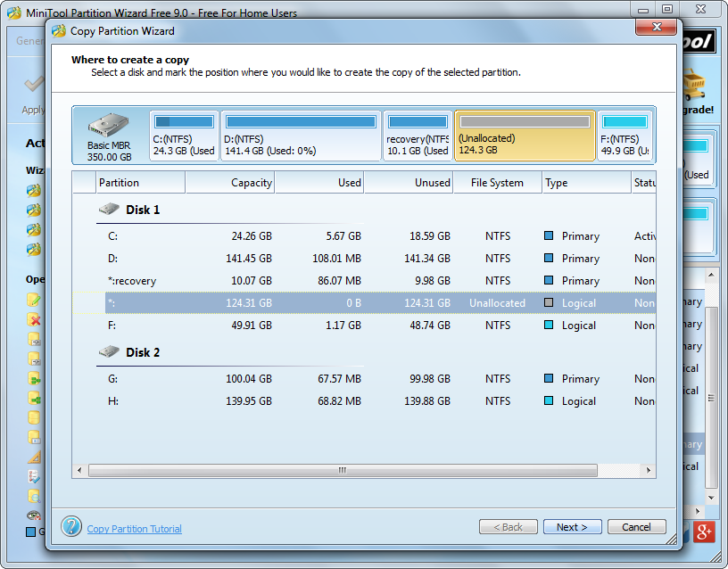Click the main window vertical scrollbar up arrow

pyautogui.click(x=711, y=275)
